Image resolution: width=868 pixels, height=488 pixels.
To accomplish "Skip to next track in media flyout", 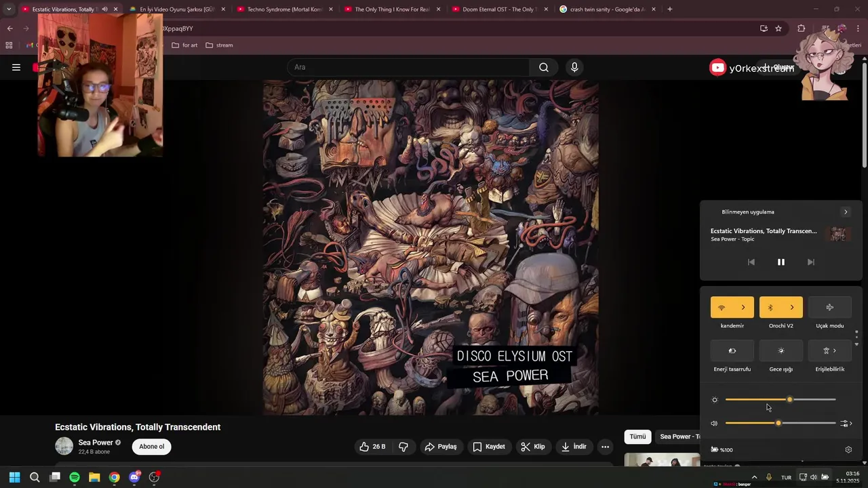I will [x=811, y=262].
